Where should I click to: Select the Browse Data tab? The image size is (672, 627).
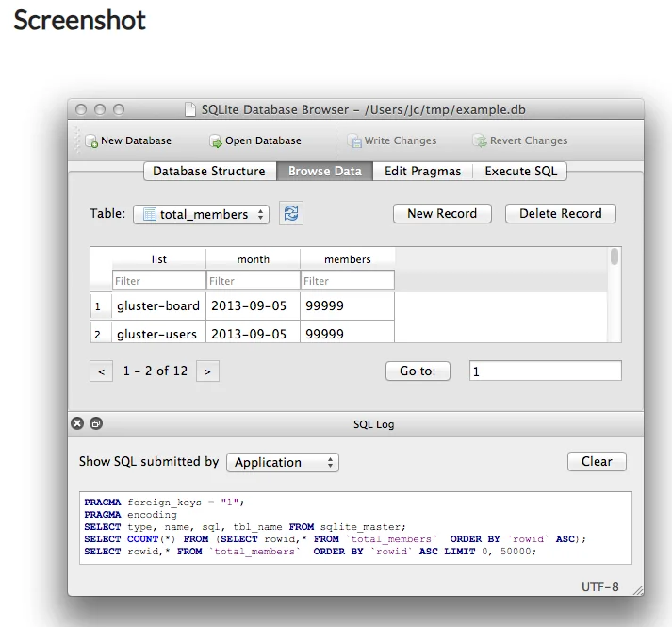tap(325, 171)
